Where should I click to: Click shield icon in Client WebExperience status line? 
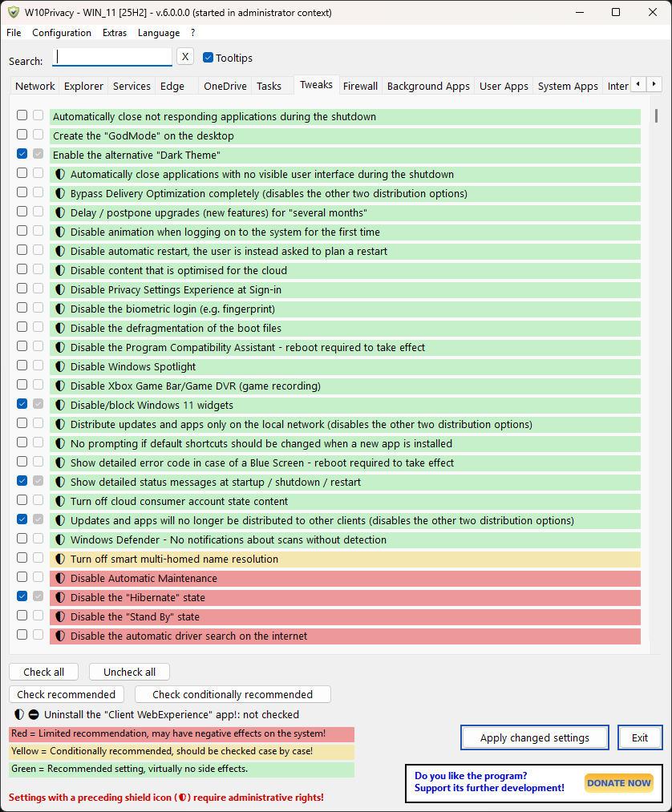[x=19, y=715]
